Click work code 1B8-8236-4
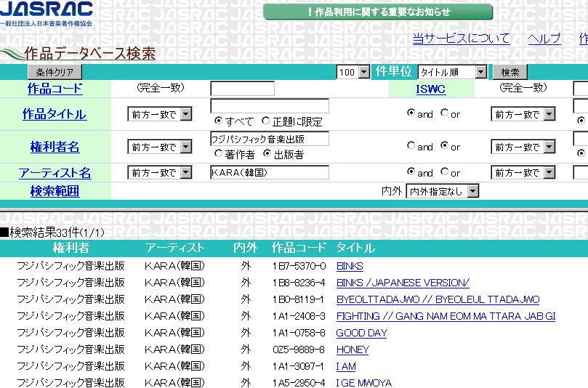 [x=299, y=283]
